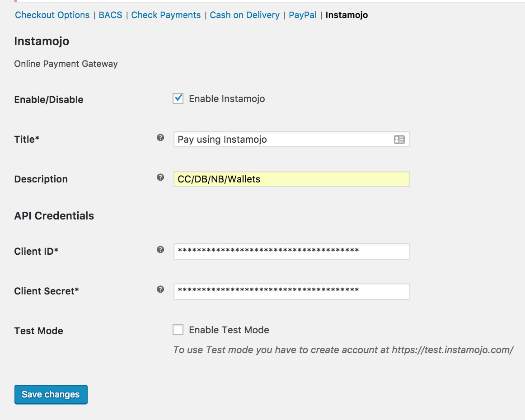Click the Enable Instamojo label text

click(227, 99)
